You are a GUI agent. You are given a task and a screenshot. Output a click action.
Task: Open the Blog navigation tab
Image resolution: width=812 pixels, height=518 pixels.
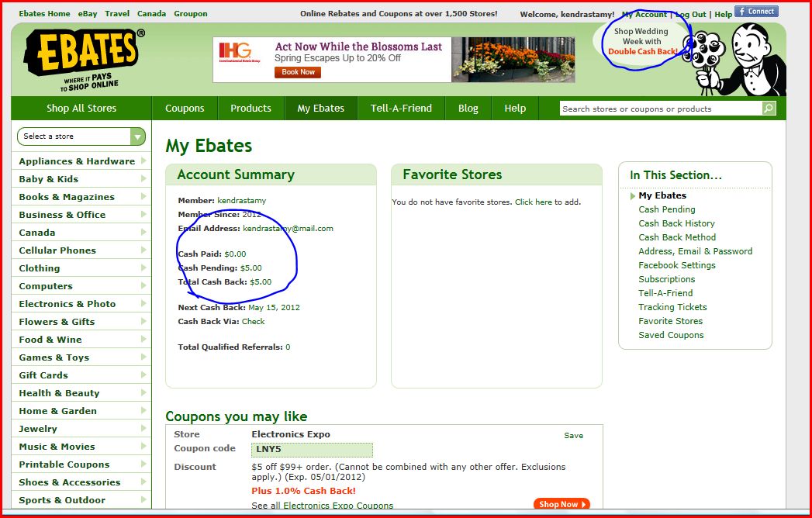click(468, 109)
